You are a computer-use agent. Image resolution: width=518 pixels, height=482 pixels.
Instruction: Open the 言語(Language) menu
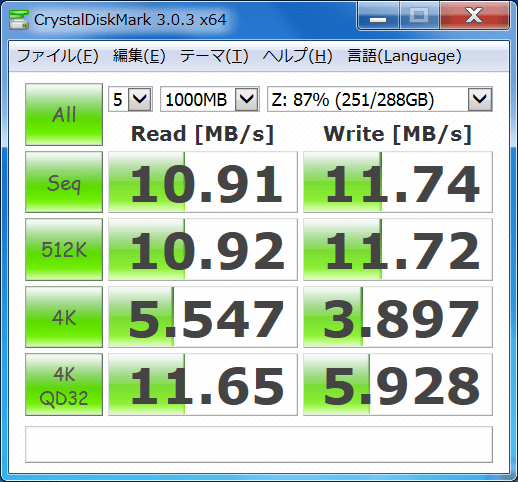[x=404, y=56]
